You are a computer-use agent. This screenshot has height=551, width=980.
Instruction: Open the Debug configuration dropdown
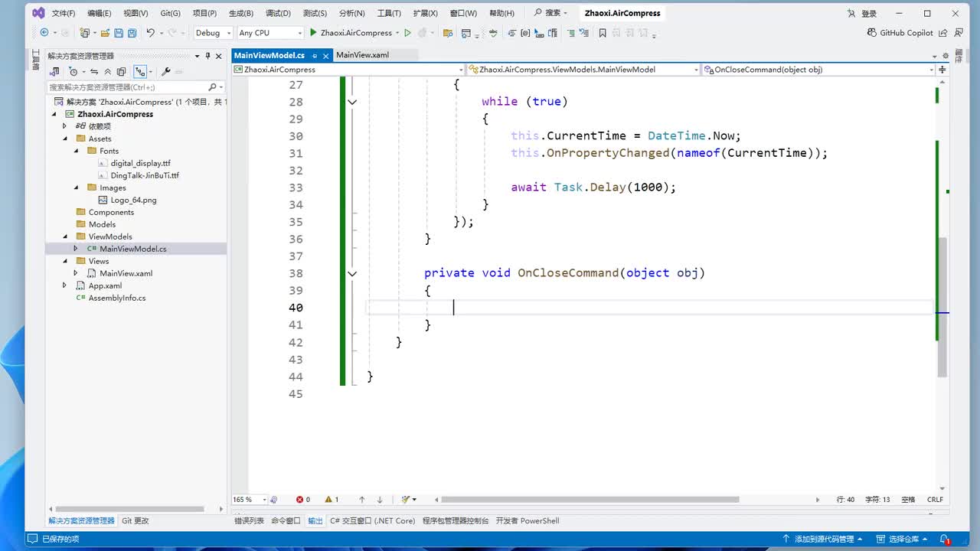[213, 33]
